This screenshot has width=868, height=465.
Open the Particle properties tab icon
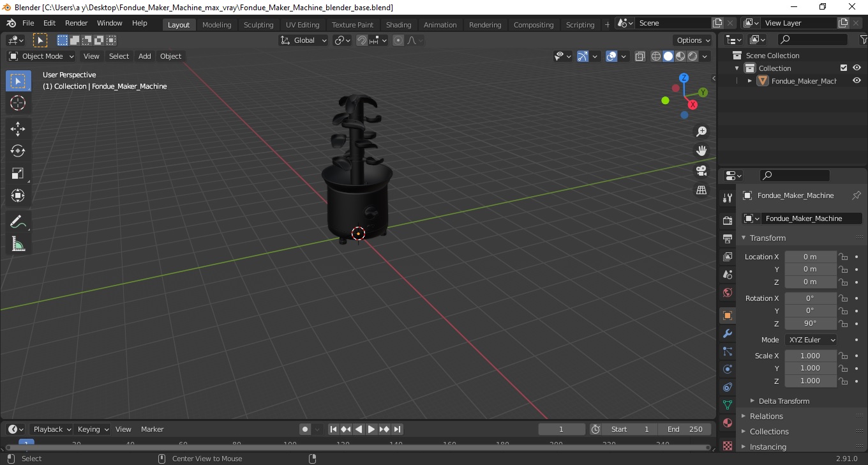(x=727, y=351)
